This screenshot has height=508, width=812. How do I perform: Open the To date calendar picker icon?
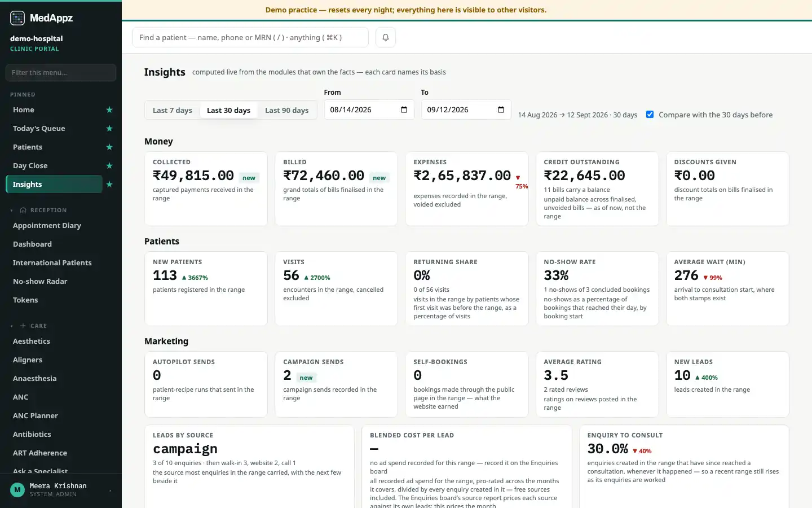click(x=501, y=110)
